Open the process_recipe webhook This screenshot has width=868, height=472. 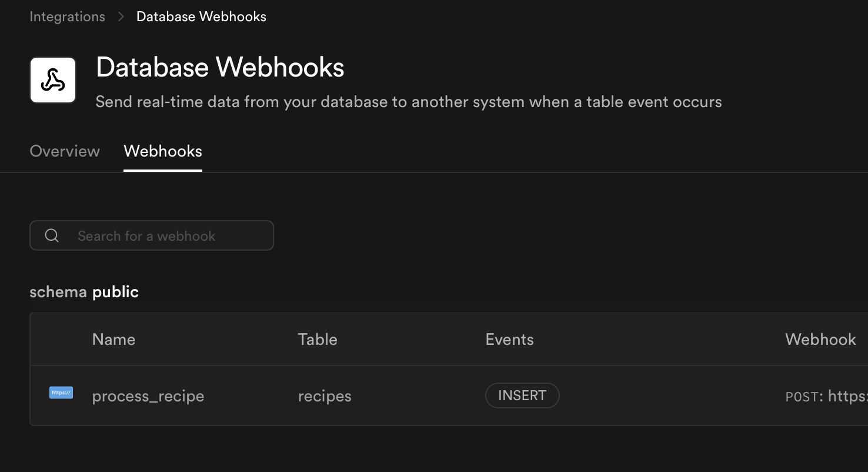[148, 396]
